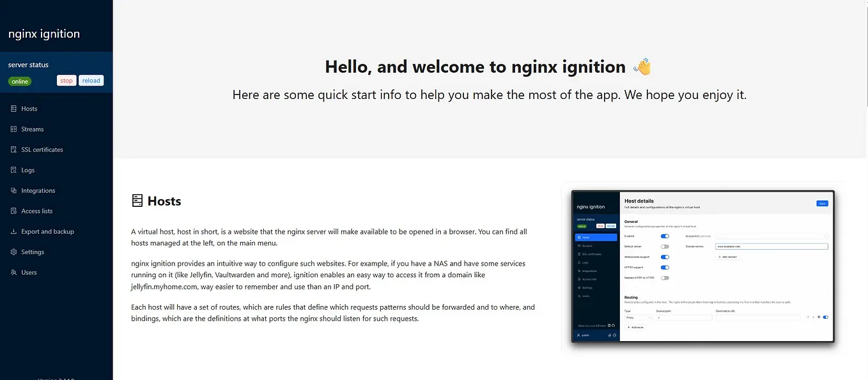Open SSL certificates via its sidebar icon
This screenshot has height=380, width=868.
tap(12, 149)
